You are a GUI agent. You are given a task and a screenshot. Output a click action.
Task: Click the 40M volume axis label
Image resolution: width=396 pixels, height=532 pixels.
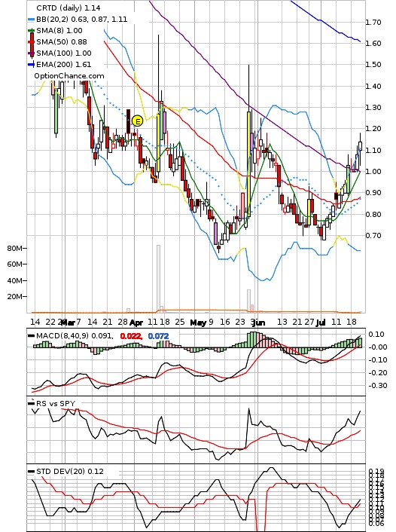(14, 280)
